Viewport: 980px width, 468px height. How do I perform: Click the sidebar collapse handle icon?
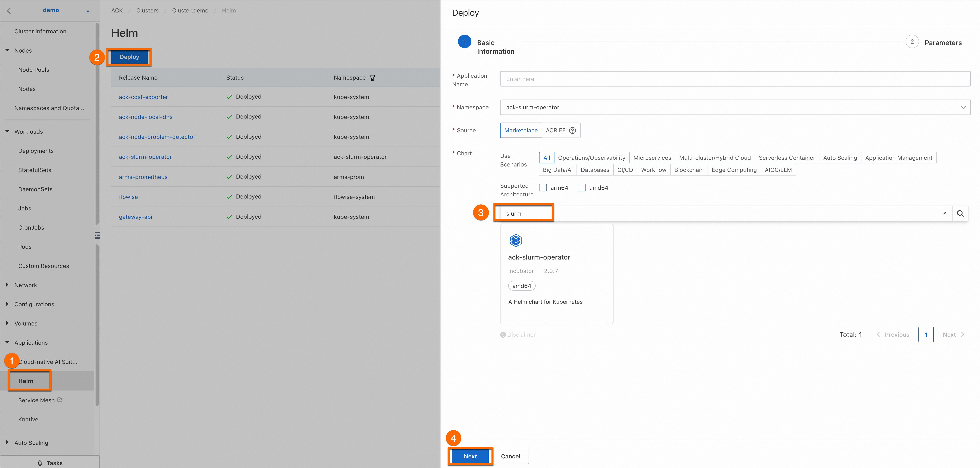[97, 235]
